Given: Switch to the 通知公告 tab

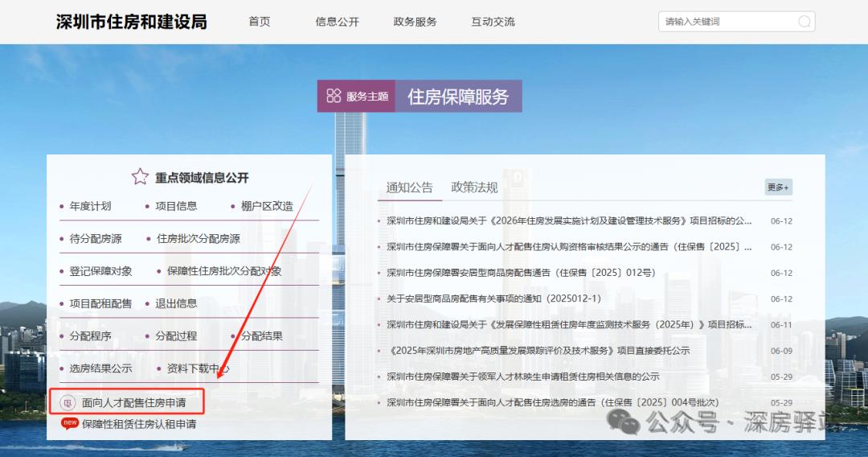Looking at the screenshot, I should pyautogui.click(x=409, y=187).
